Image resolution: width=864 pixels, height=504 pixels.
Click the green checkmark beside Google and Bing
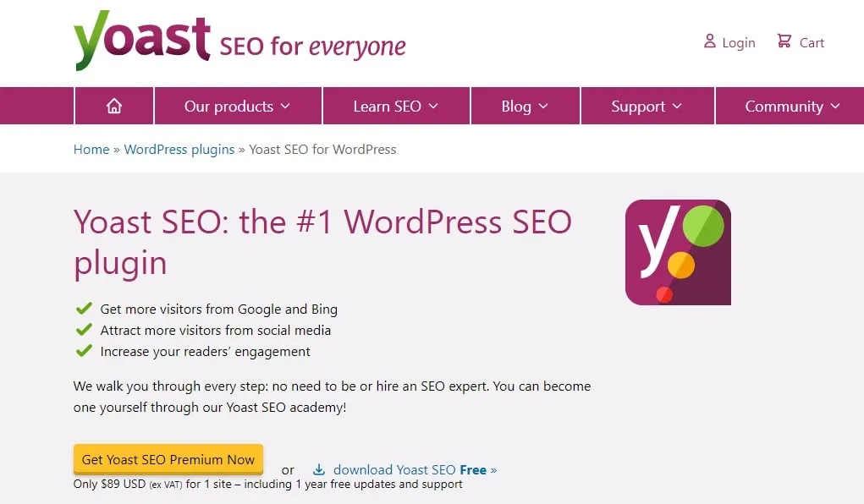(84, 309)
